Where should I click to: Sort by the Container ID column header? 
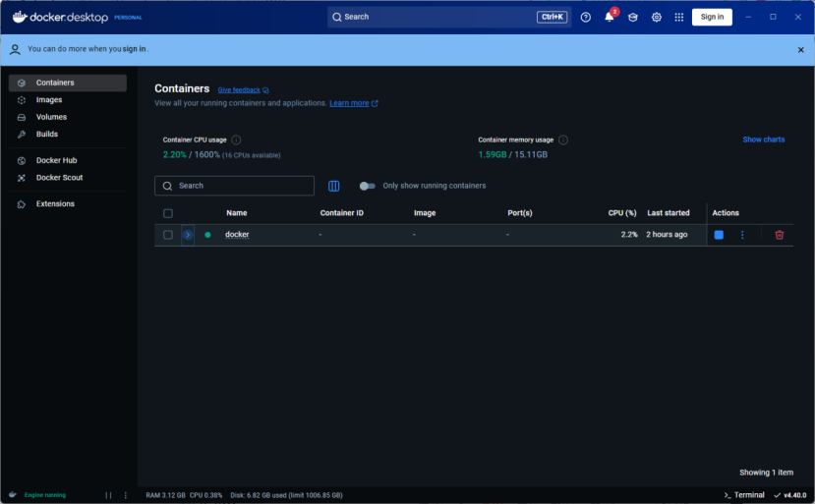tap(341, 213)
